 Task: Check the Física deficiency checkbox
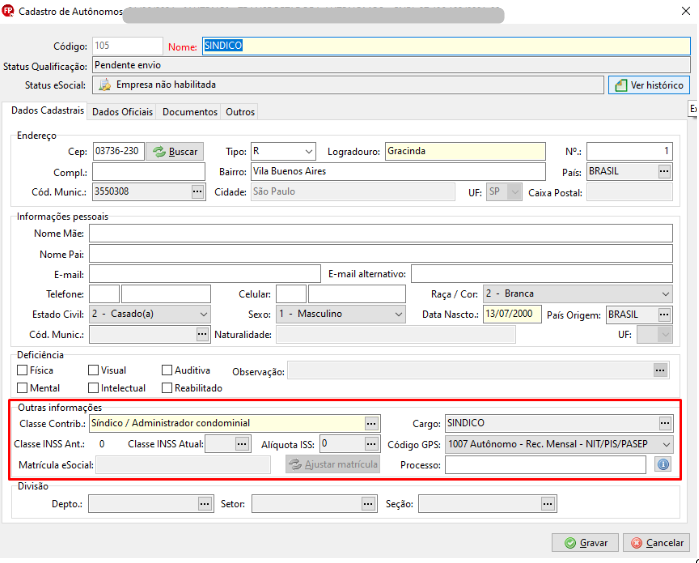pos(22,370)
